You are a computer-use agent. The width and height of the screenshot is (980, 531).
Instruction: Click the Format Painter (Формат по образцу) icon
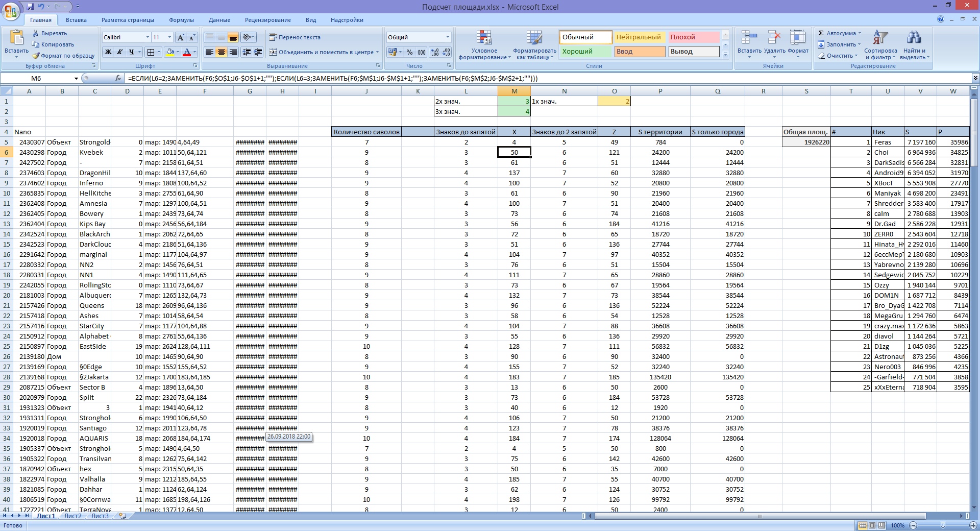pos(36,56)
